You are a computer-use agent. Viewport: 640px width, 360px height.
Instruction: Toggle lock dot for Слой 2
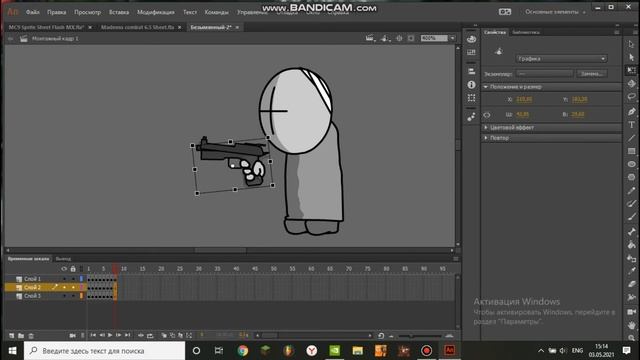coord(73,287)
